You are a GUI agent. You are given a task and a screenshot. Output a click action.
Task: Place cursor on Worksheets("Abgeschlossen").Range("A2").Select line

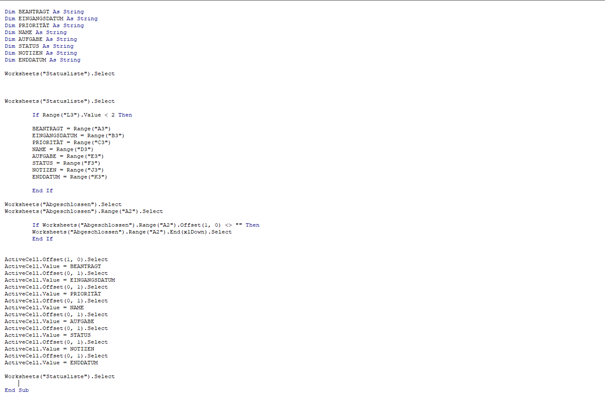[x=84, y=211]
